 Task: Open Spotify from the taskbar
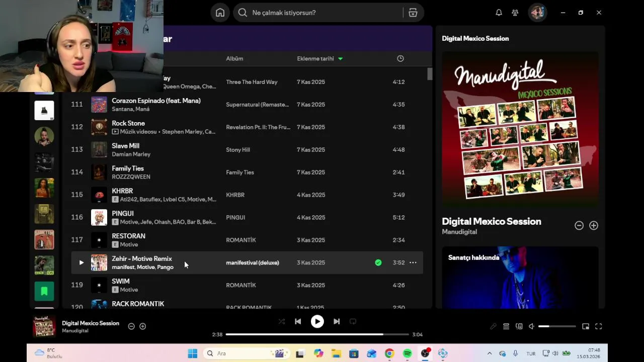pos(408,353)
